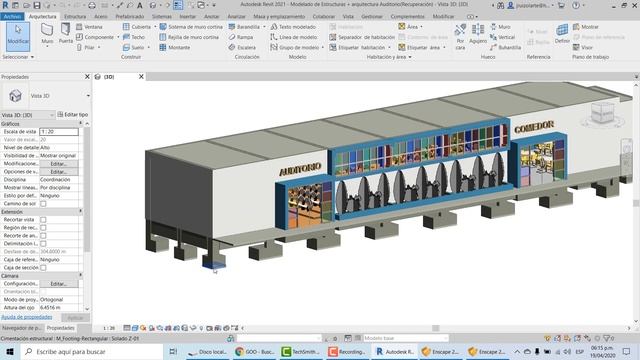Click the ViewCube in the 3D view
The height and width of the screenshot is (360, 640).
pos(602,113)
